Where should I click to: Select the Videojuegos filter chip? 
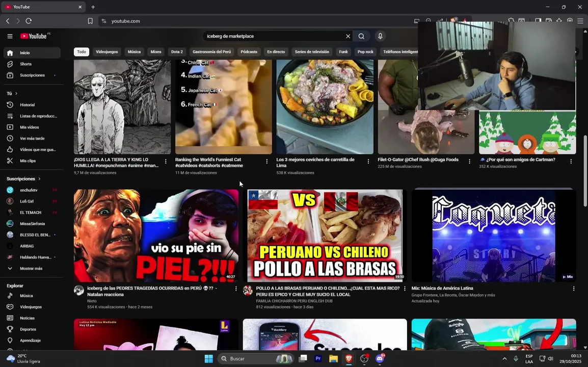107,52
